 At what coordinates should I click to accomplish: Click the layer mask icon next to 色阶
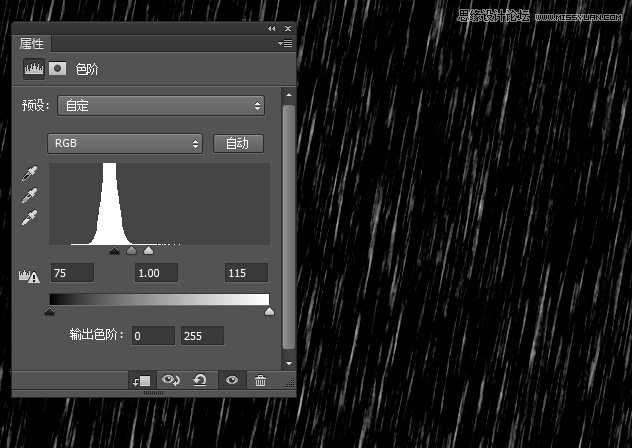[58, 69]
